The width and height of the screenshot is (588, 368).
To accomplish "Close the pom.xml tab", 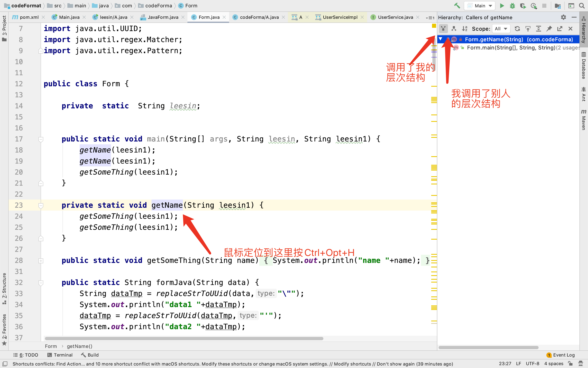I will pyautogui.click(x=43, y=17).
